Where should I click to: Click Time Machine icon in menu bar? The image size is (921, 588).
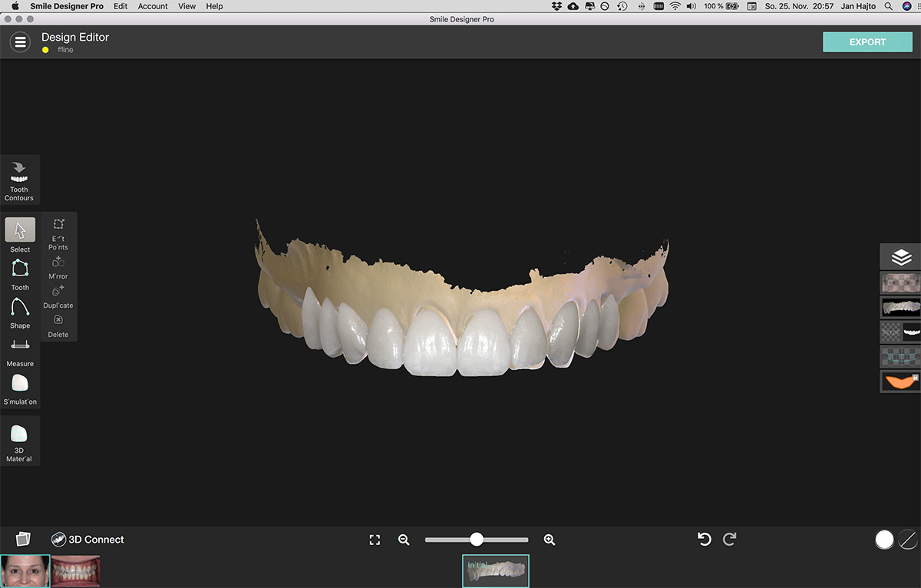click(622, 6)
